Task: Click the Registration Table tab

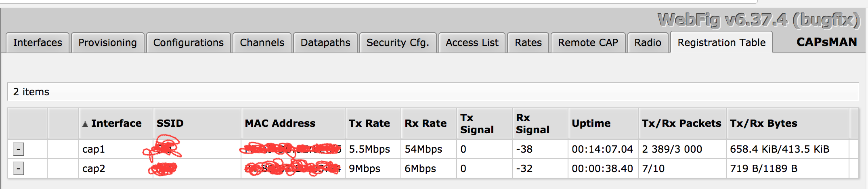Action: [721, 43]
